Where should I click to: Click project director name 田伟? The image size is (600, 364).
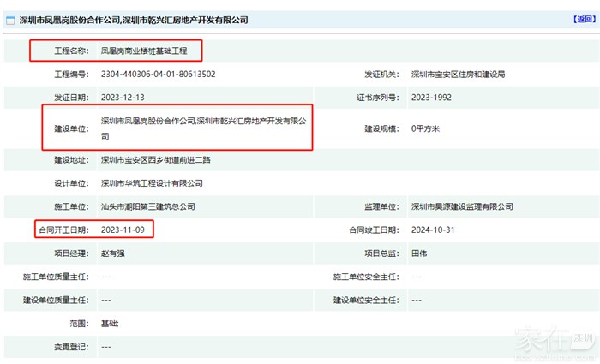click(419, 254)
